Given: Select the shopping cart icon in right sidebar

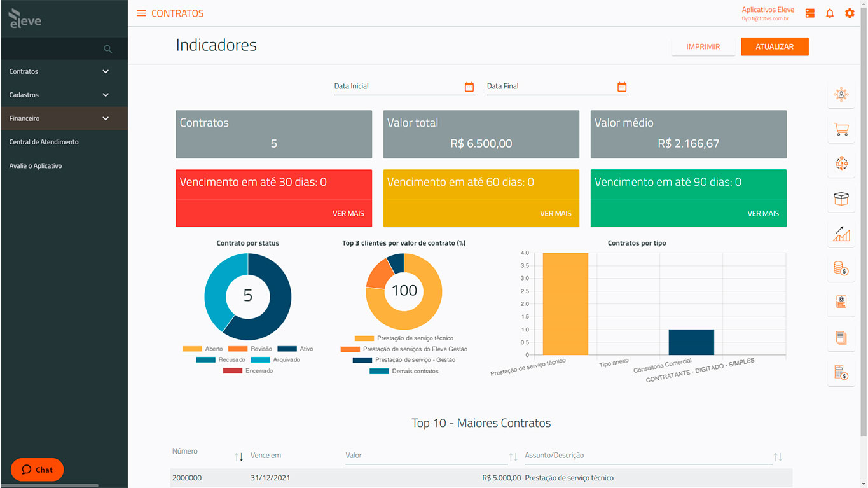Looking at the screenshot, I should 841,129.
